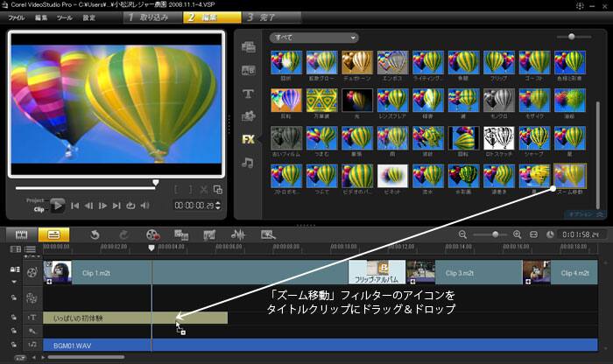Expand the オプション options panel

tap(586, 214)
